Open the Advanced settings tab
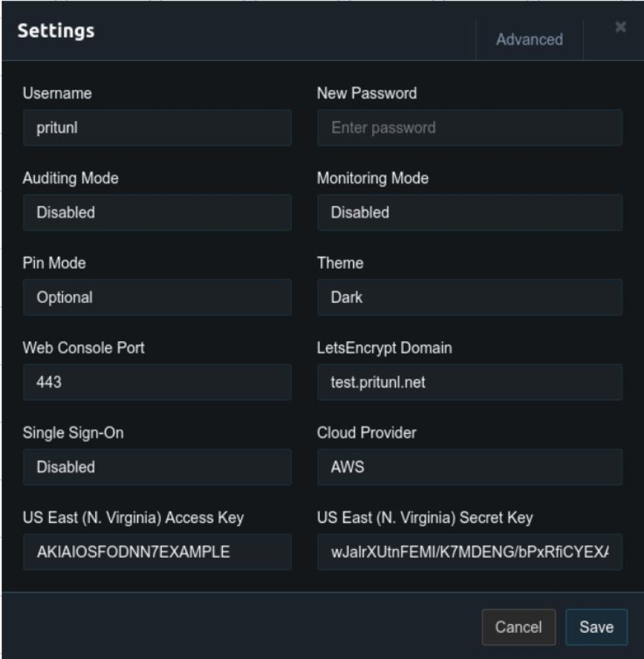Screen dimensions: 644x659 pyautogui.click(x=529, y=40)
